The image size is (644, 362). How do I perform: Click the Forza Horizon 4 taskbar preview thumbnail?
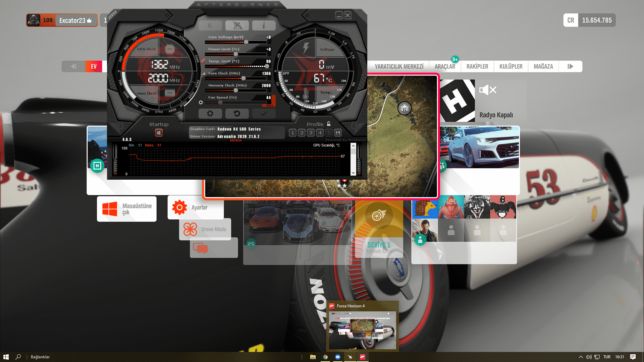[x=362, y=330]
